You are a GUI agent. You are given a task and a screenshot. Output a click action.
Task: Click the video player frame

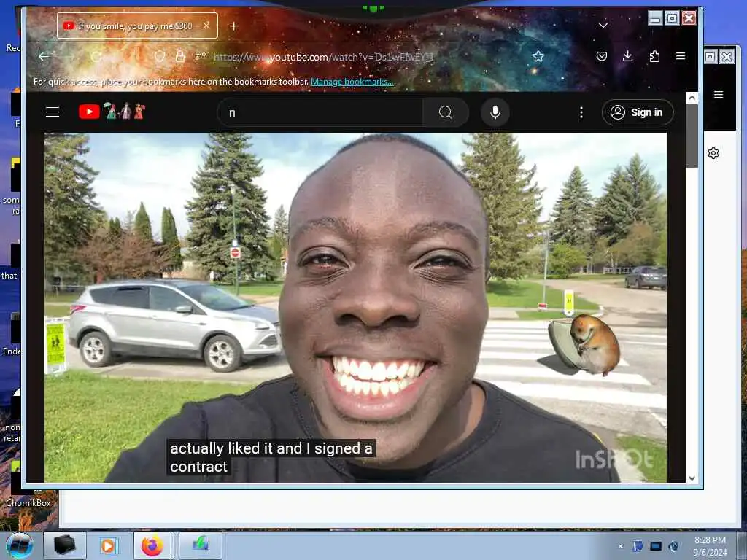[355, 308]
